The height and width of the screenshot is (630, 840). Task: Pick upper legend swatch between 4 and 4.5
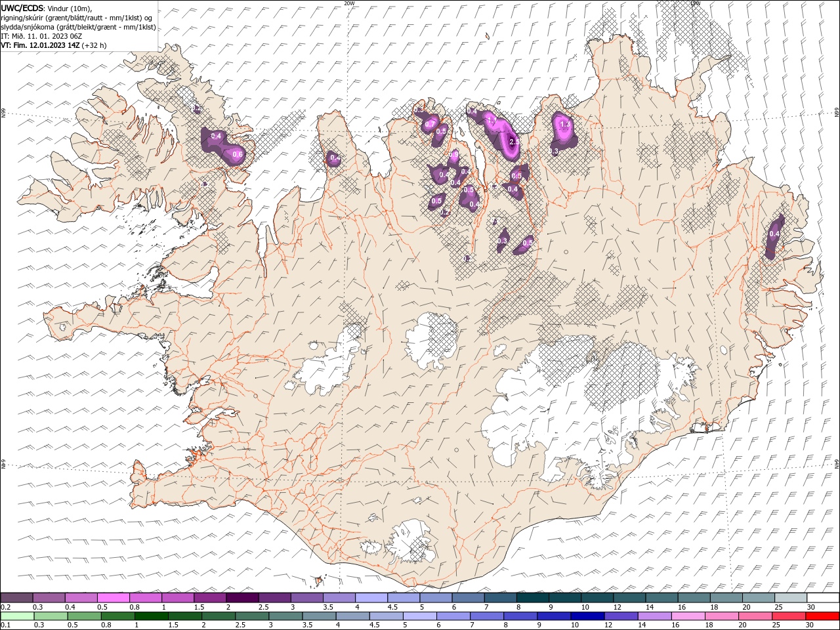(x=371, y=598)
